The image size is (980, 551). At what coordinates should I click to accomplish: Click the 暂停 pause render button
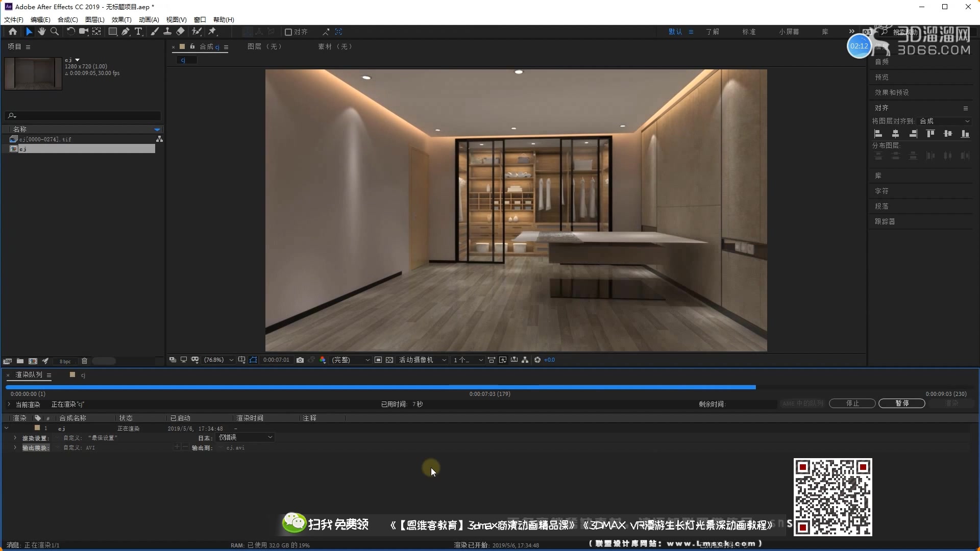click(902, 404)
